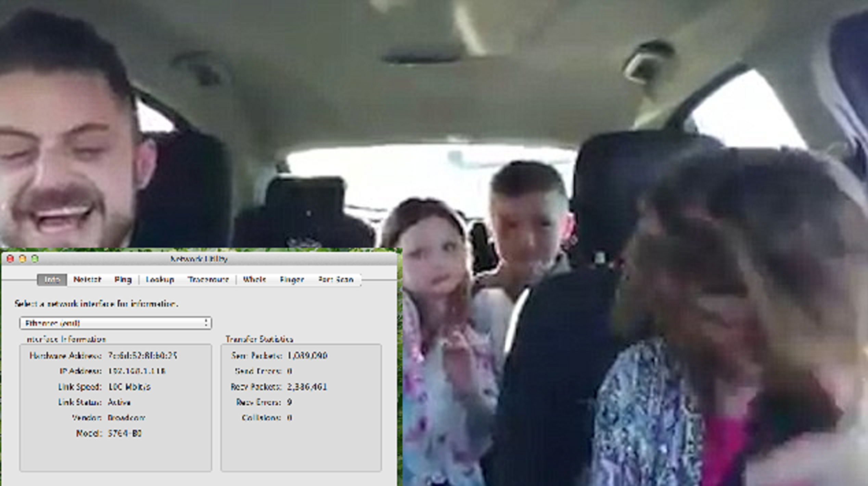
Task: Switch to the Netstat tab
Action: [x=87, y=280]
